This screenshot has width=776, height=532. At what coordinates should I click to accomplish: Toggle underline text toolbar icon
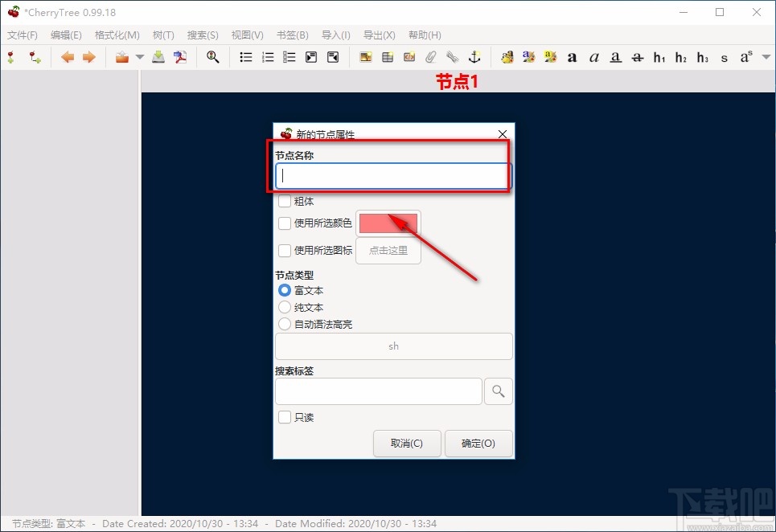tap(616, 57)
